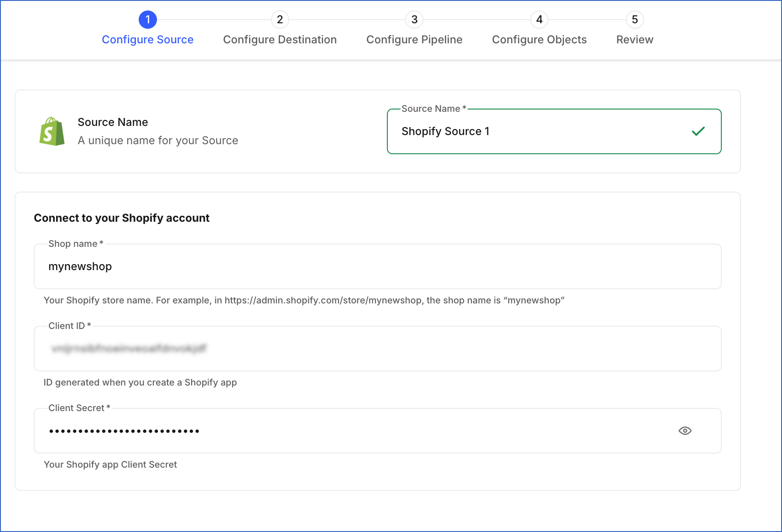The image size is (782, 532).
Task: Click step 2 circle for Configure Destination
Action: (x=280, y=19)
